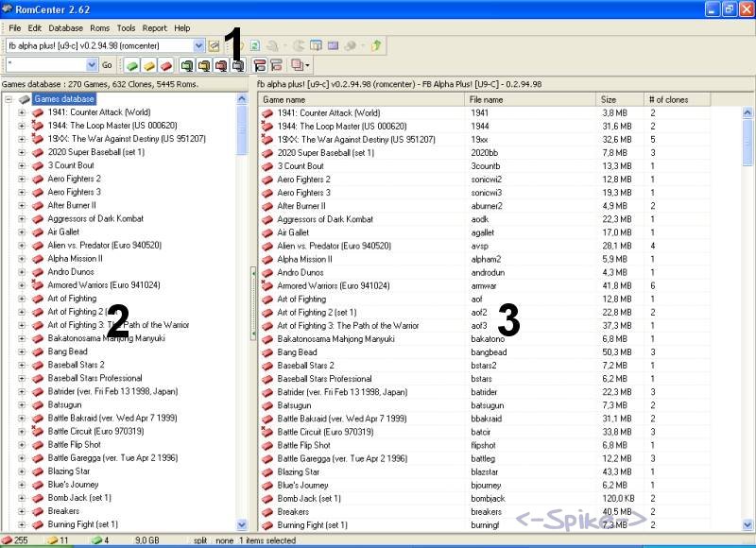756x548 pixels.
Task: Click the chip icon beside Battle Circuit in the list
Action: click(x=267, y=432)
